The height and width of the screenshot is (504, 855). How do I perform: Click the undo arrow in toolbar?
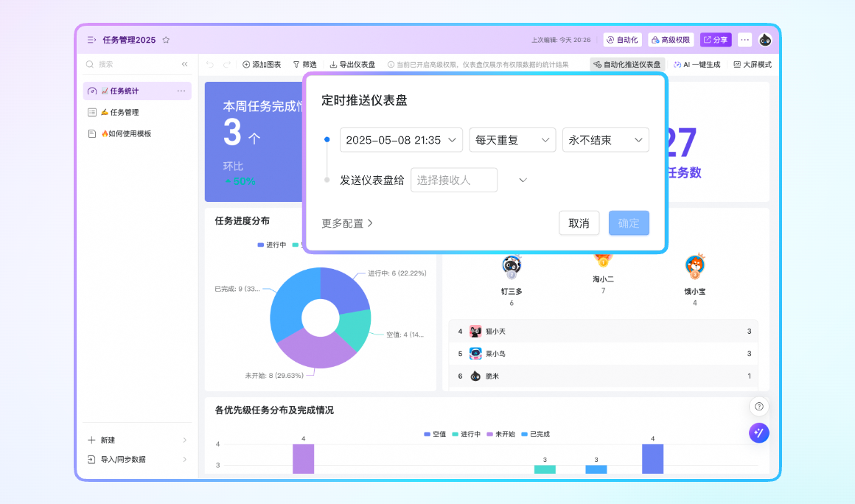pos(210,64)
